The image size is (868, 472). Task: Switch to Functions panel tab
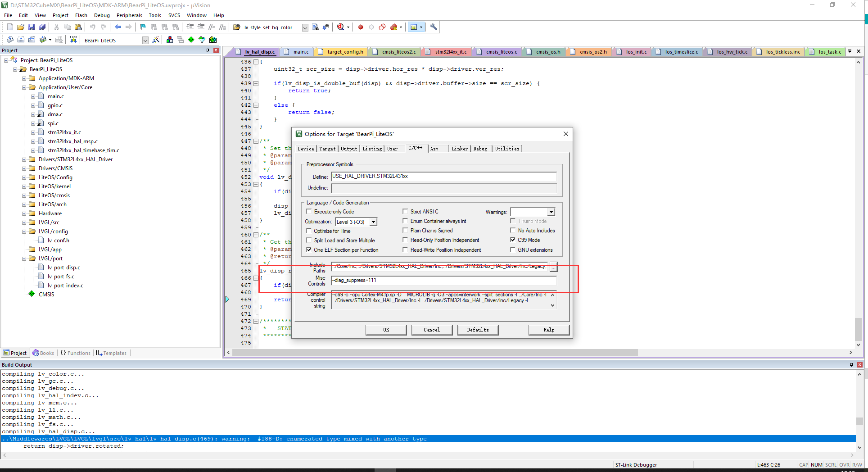click(75, 353)
